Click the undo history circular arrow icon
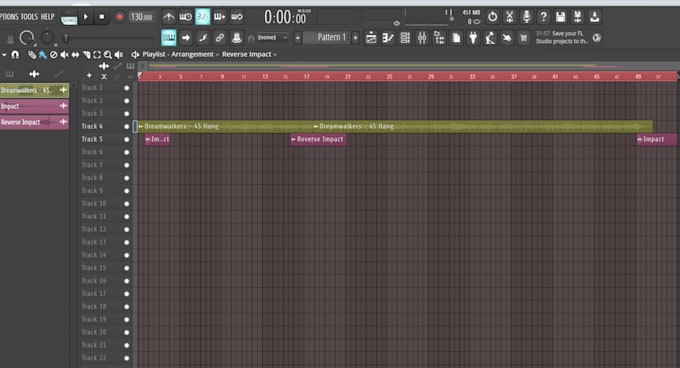 pos(492,17)
